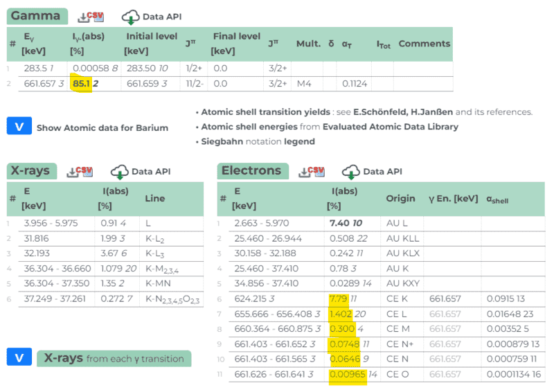554x392 pixels.
Task: Download Electrons table as CSV
Action: point(311,172)
